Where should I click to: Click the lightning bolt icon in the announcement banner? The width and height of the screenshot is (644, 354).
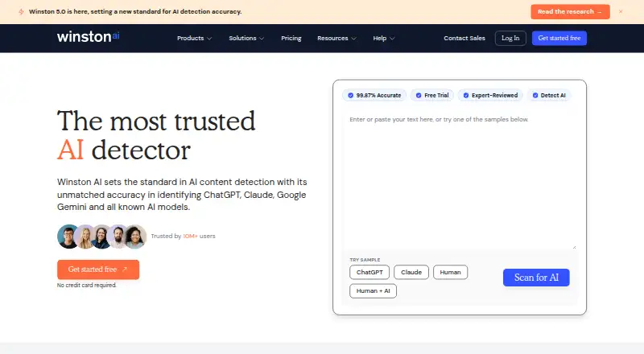click(x=22, y=11)
